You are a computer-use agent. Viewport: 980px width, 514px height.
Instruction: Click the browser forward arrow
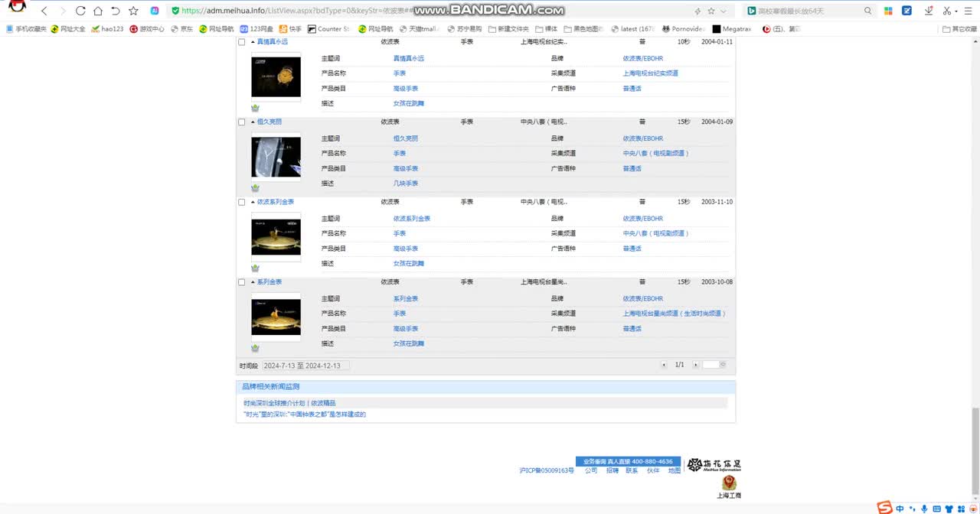click(63, 11)
